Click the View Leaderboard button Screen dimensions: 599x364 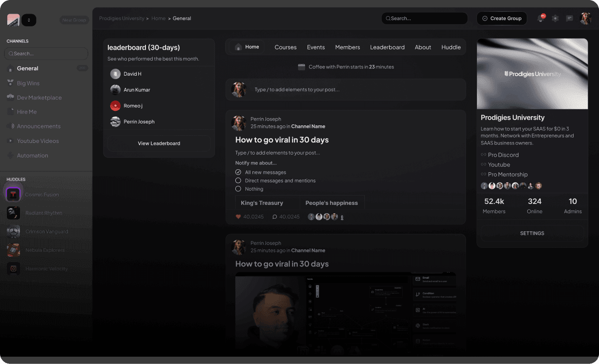(159, 143)
